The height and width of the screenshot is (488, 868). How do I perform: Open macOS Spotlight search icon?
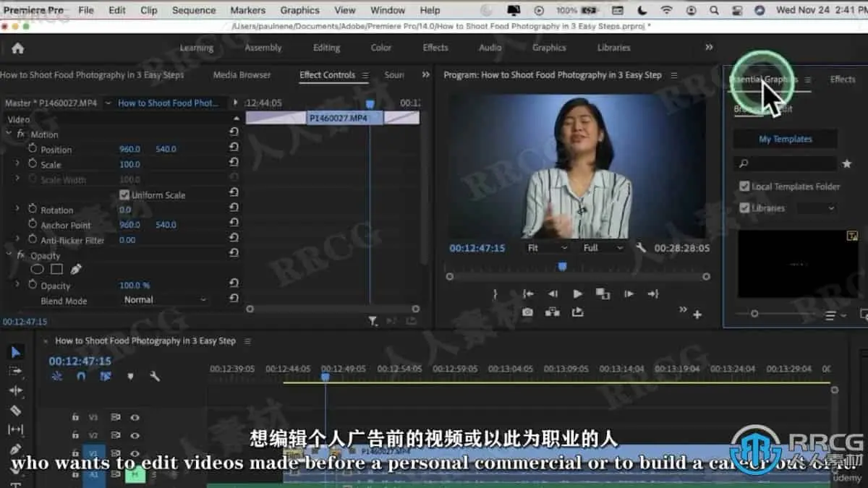click(713, 10)
